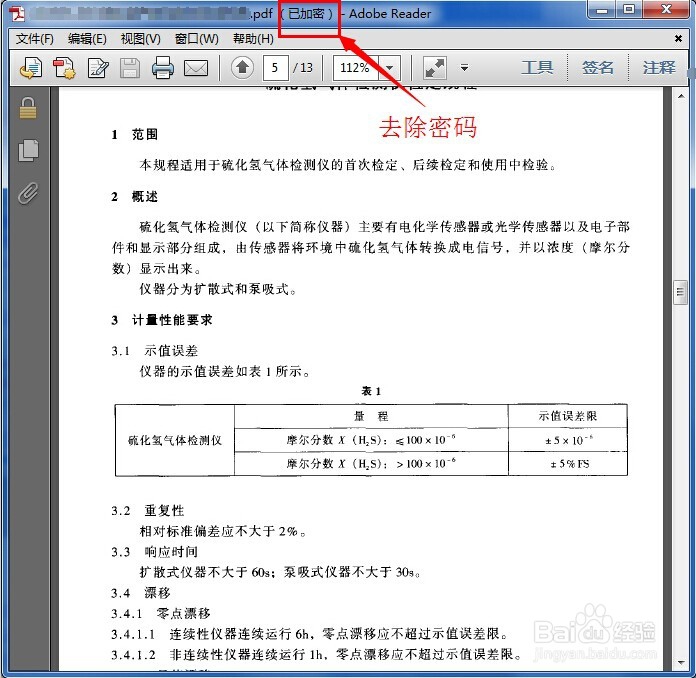Open the zoom level dropdown arrow
The width and height of the screenshot is (696, 678).
coord(390,68)
